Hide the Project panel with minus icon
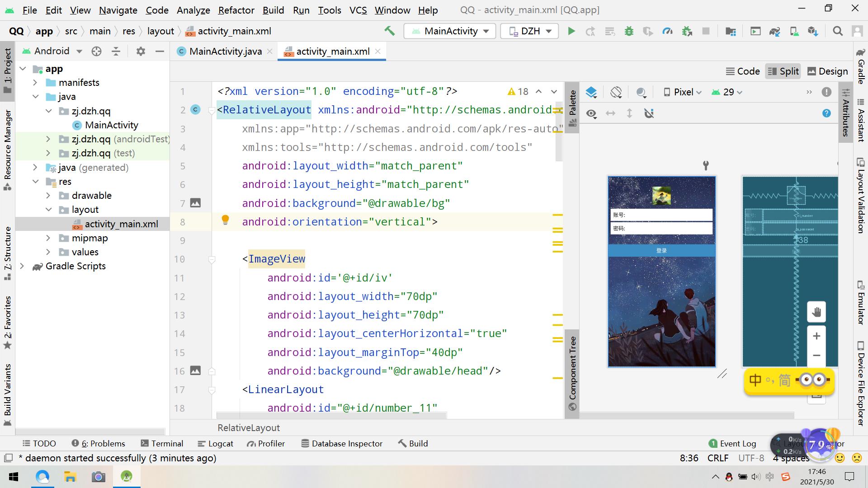Screen dimensions: 868x488 pyautogui.click(x=159, y=51)
